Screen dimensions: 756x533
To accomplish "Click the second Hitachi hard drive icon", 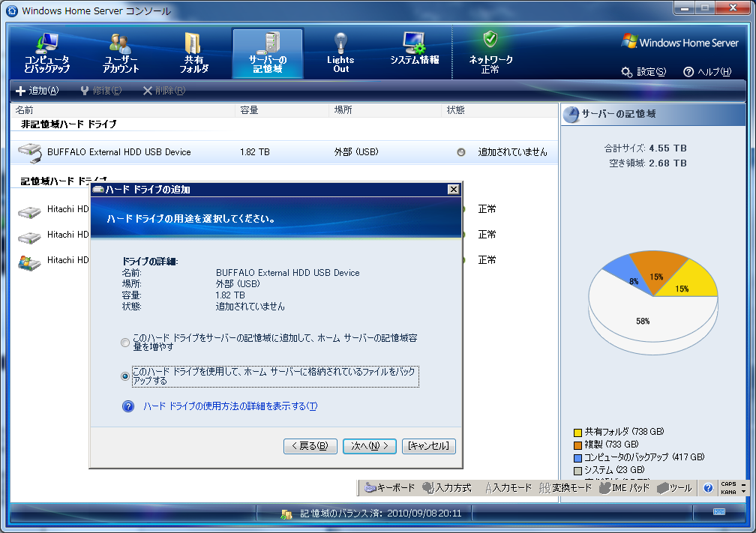I will (x=29, y=237).
